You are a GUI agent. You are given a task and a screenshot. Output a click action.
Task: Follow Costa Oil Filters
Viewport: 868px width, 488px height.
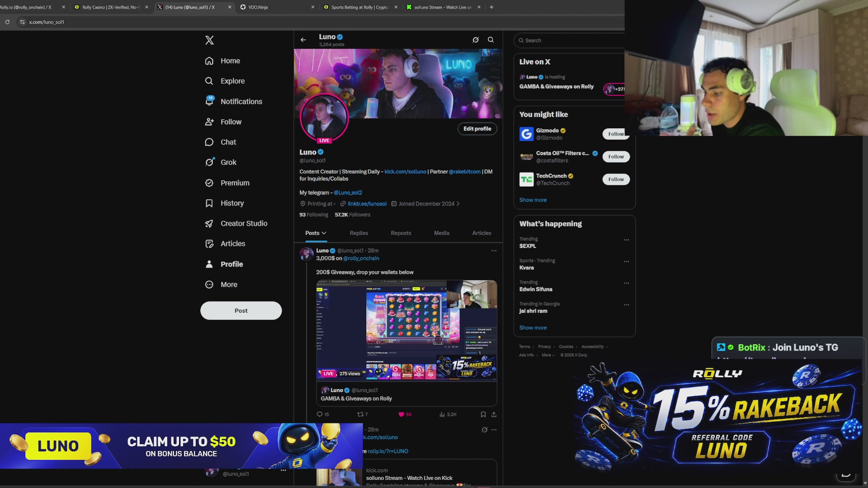pyautogui.click(x=616, y=157)
